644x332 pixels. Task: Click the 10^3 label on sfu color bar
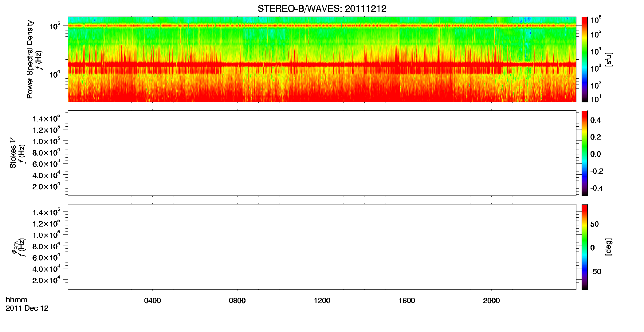coord(596,68)
